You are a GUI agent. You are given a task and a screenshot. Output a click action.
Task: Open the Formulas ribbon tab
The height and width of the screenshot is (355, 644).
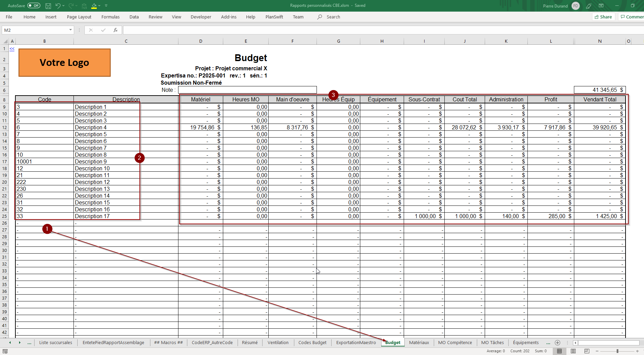(110, 17)
